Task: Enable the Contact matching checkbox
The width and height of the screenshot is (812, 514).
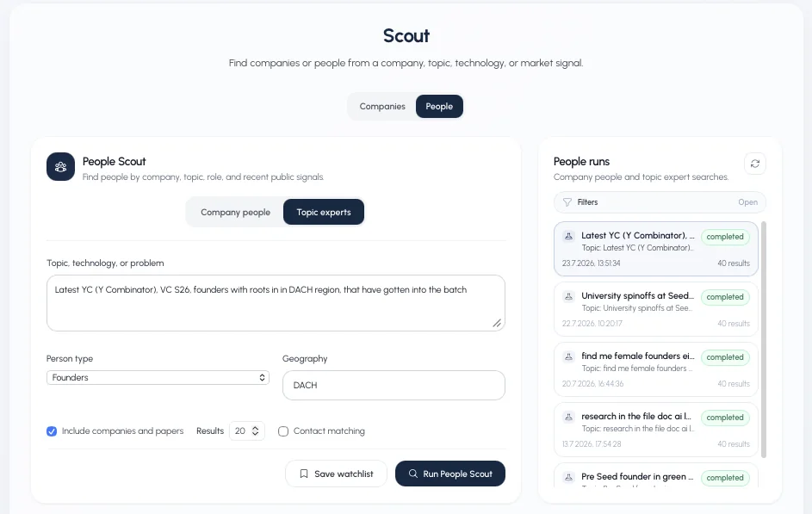Action: (x=283, y=431)
